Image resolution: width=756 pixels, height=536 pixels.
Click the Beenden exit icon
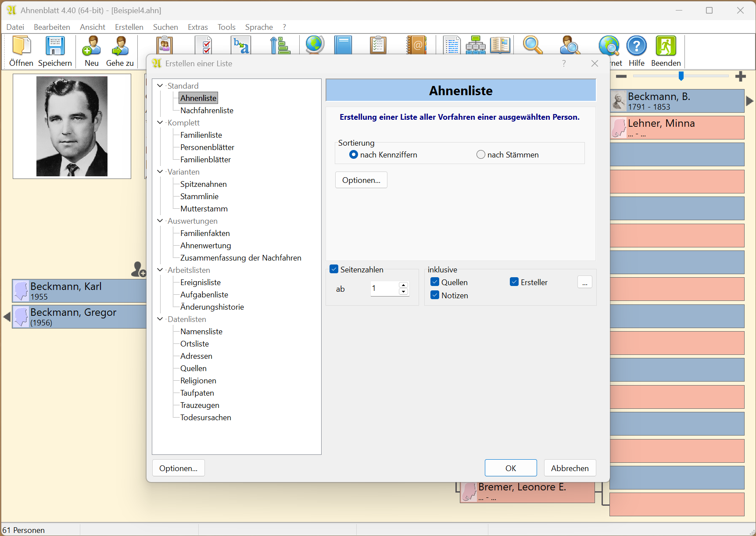(666, 46)
